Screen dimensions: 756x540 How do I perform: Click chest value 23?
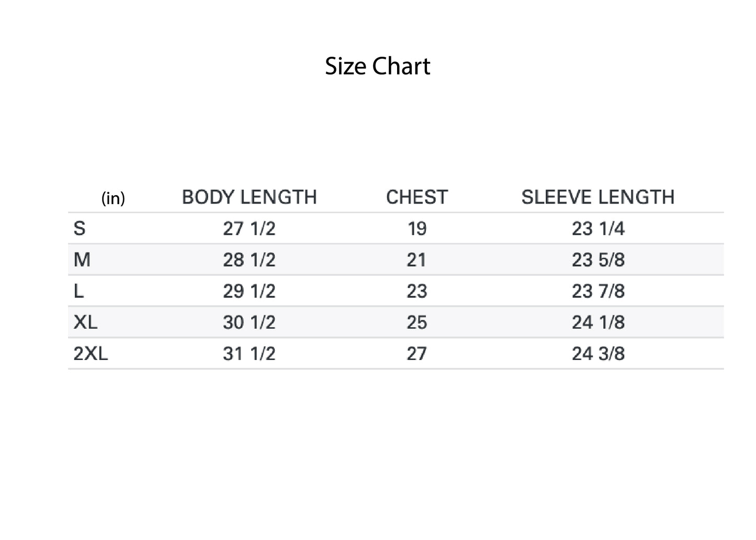point(416,291)
